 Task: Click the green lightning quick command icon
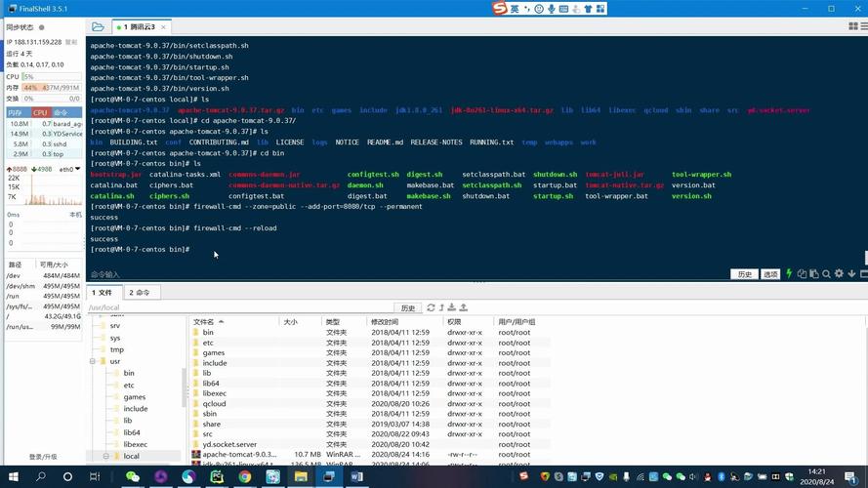(790, 274)
